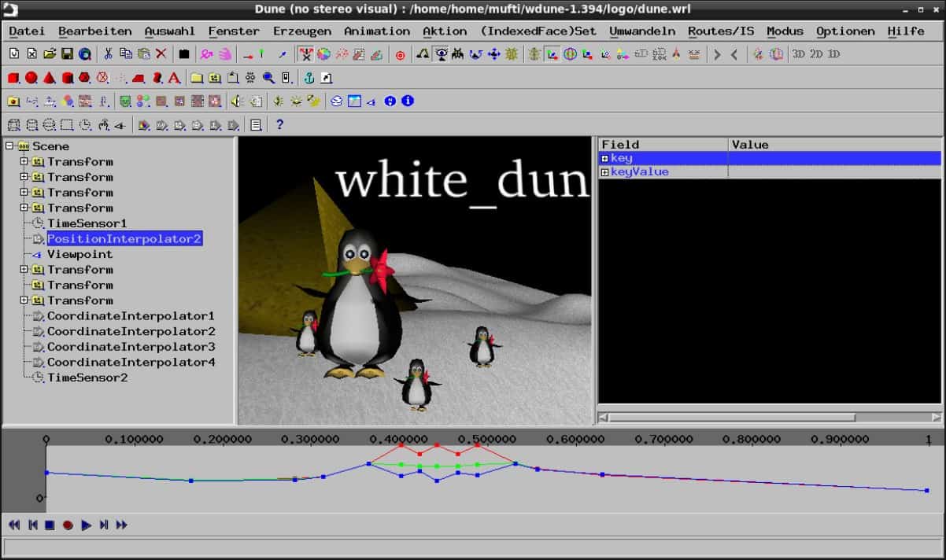Click the Play animation button
This screenshot has height=560, width=946.
click(x=87, y=525)
